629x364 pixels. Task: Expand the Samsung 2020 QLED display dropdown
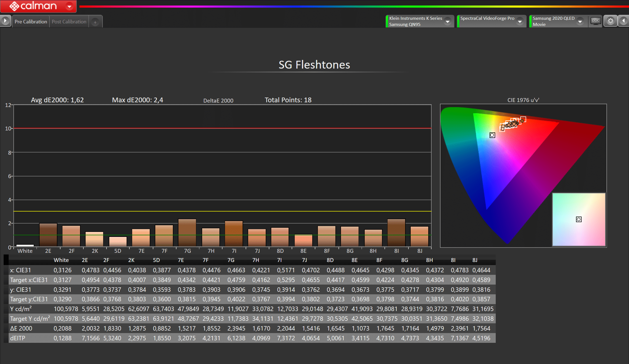click(x=580, y=21)
